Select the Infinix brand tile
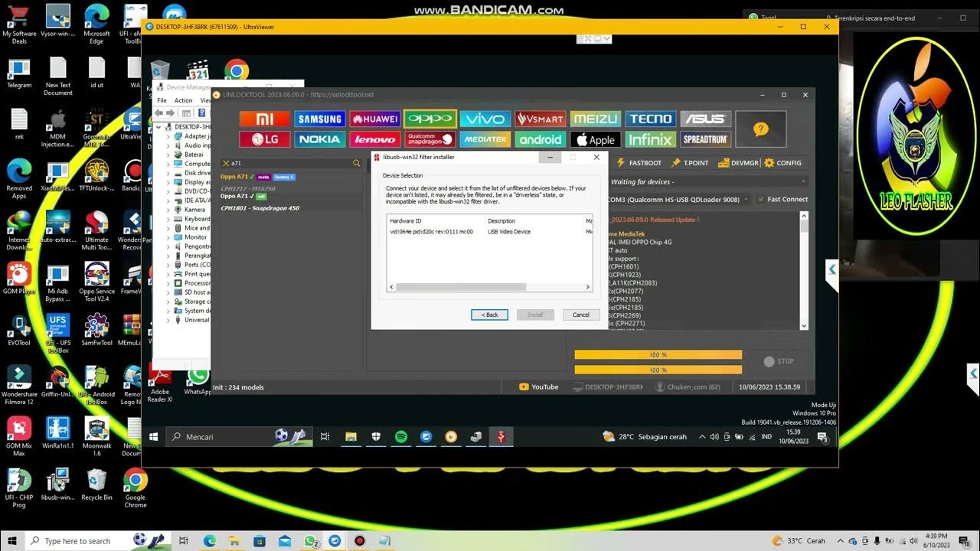The image size is (980, 551). coord(651,139)
